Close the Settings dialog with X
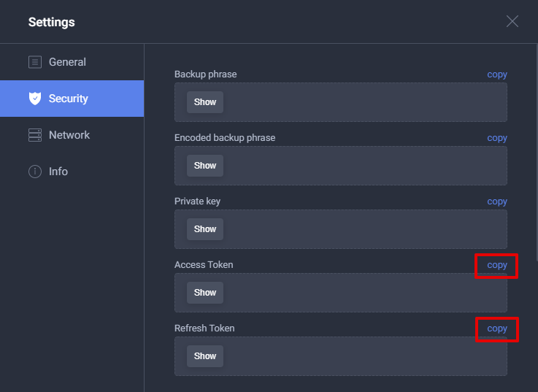 512,21
